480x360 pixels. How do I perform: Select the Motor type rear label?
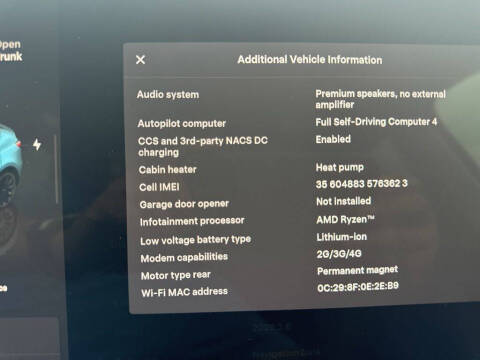(176, 275)
